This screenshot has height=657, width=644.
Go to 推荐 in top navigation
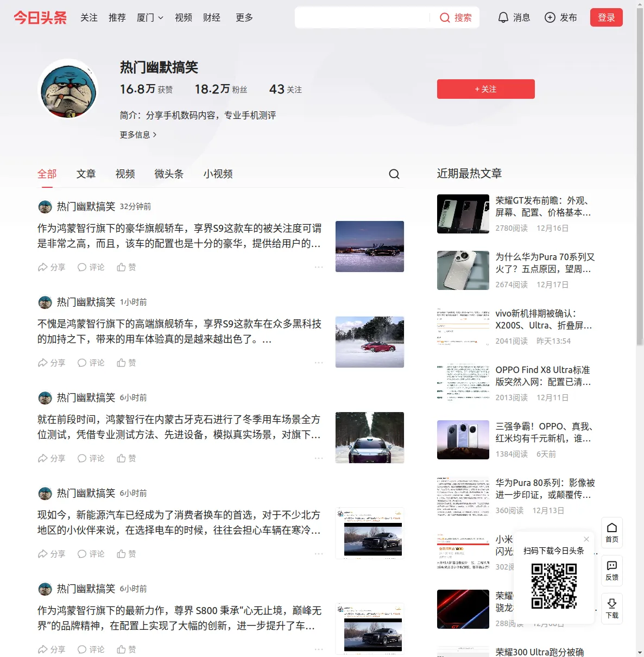[117, 17]
